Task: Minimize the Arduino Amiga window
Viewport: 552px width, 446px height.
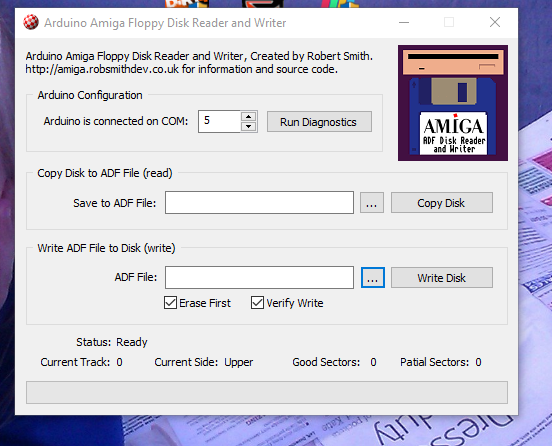Action: [404, 23]
